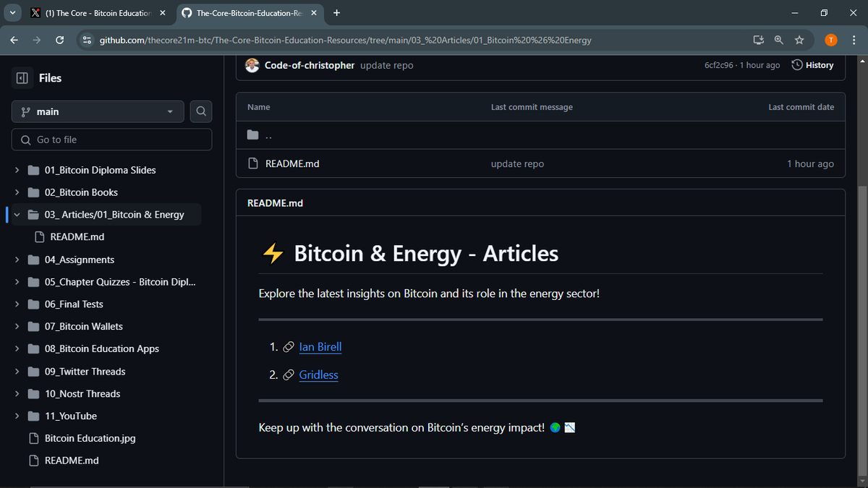
Task: Open the Gridless article link
Action: (318, 374)
